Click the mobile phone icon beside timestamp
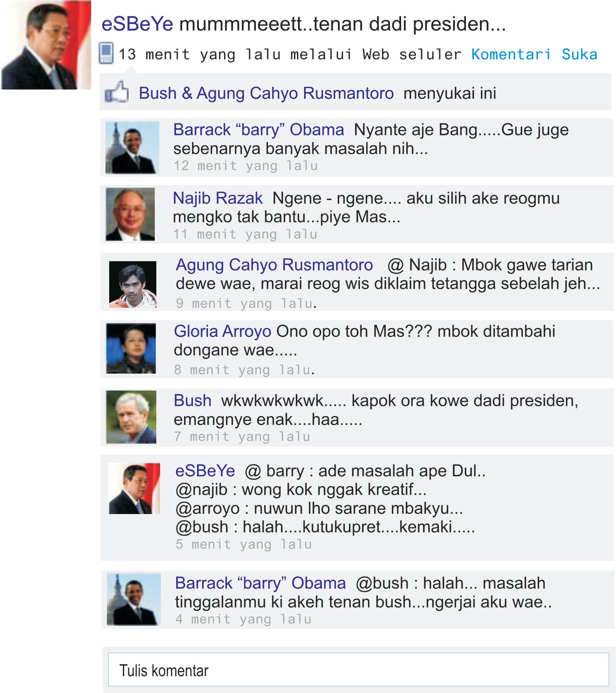 point(106,53)
